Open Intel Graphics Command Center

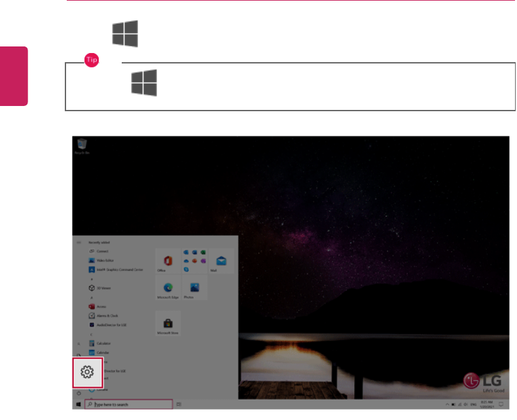click(x=117, y=270)
